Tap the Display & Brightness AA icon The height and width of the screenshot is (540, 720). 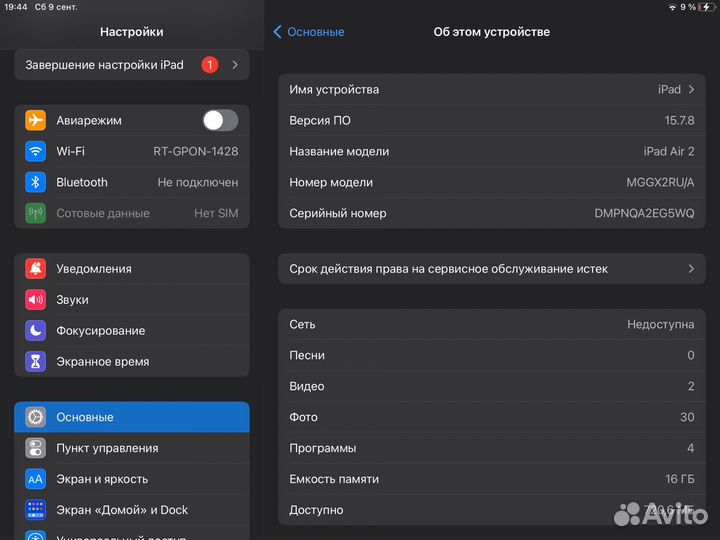click(x=35, y=479)
